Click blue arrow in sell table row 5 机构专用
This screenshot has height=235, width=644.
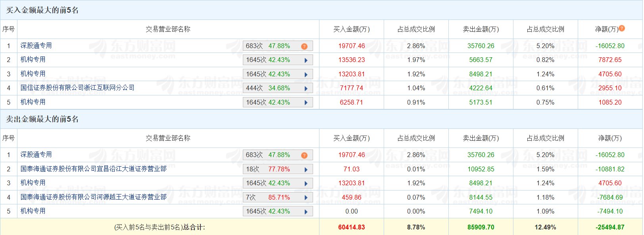pos(306,212)
